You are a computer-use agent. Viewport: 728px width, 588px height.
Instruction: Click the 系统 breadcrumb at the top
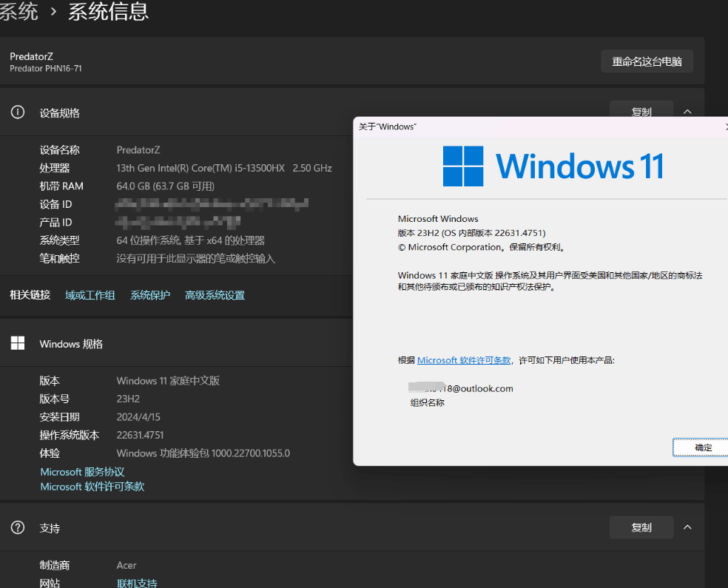pos(18,11)
